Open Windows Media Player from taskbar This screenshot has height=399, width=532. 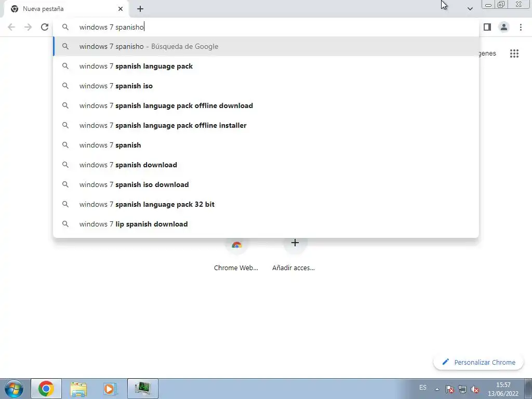110,389
